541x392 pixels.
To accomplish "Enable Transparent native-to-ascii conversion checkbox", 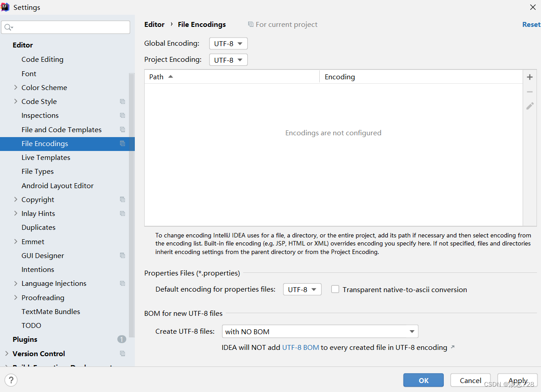I will pos(335,289).
